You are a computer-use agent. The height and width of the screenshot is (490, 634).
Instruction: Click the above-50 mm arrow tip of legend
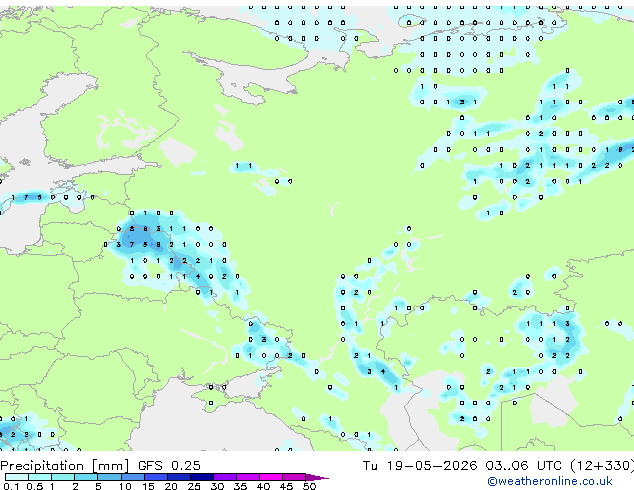[x=317, y=477]
